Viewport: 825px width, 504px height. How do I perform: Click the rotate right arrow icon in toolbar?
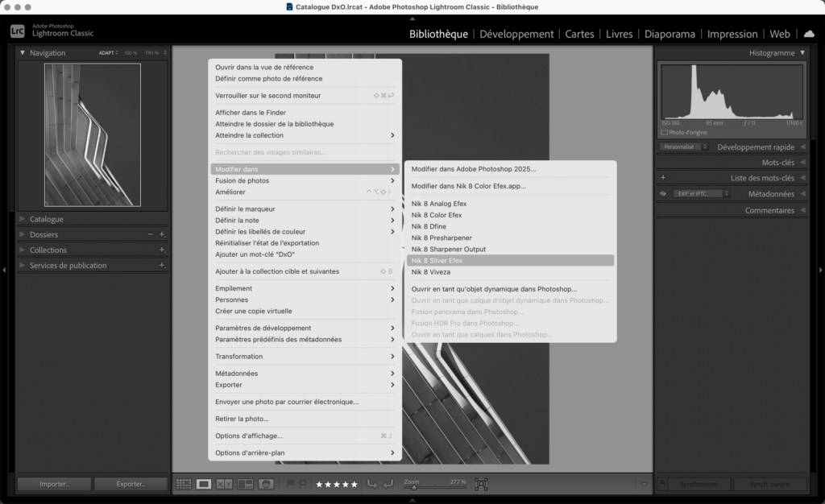tap(388, 484)
